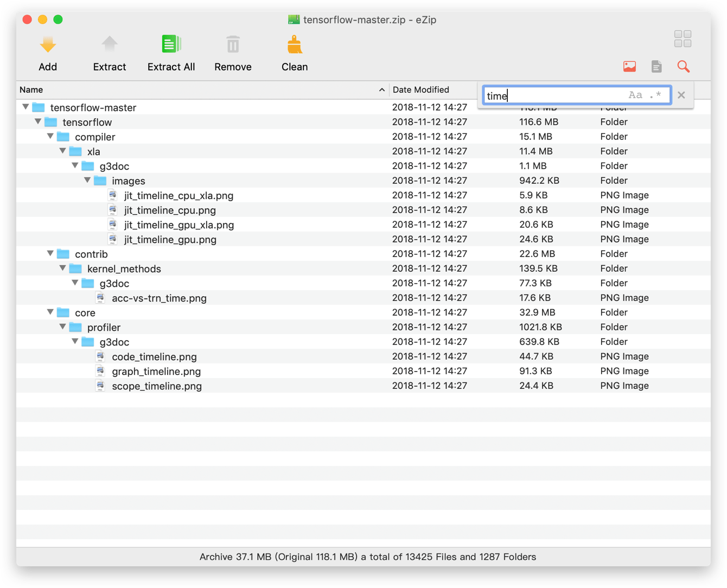Click the Clean broom icon
The height and width of the screenshot is (588, 727).
pyautogui.click(x=295, y=45)
